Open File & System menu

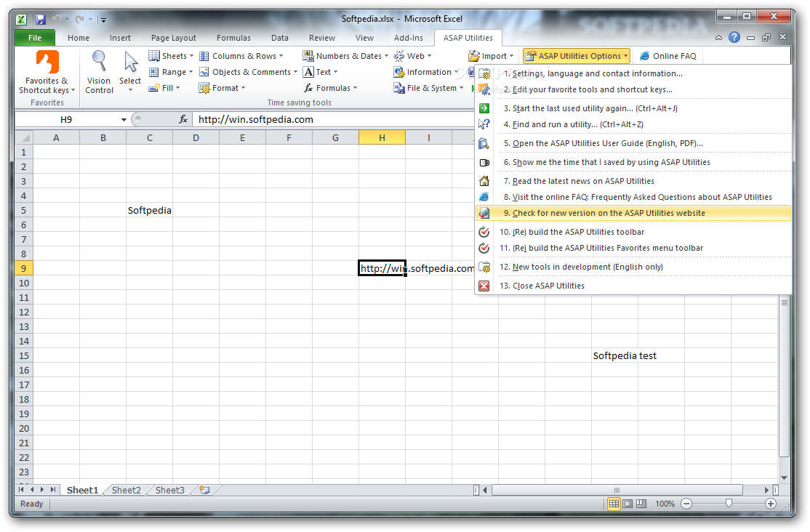[x=428, y=88]
